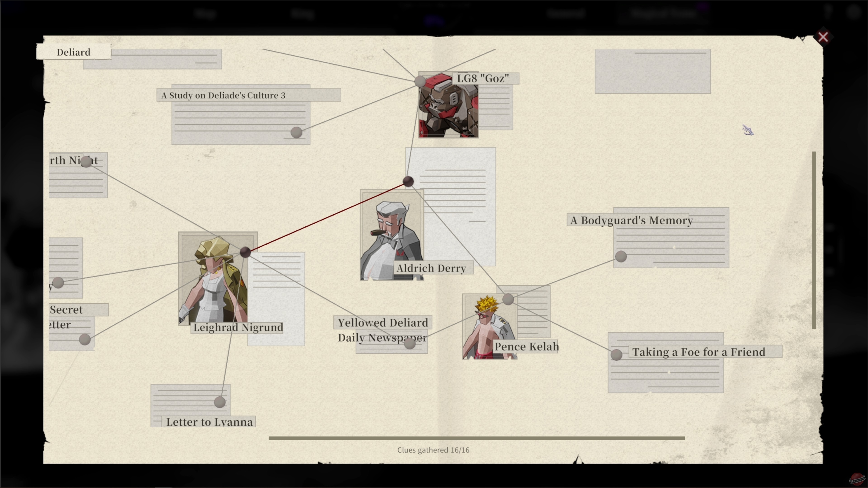Viewport: 868px width, 488px height.
Task: Click pin node on LG8 Goz card
Action: [x=420, y=81]
